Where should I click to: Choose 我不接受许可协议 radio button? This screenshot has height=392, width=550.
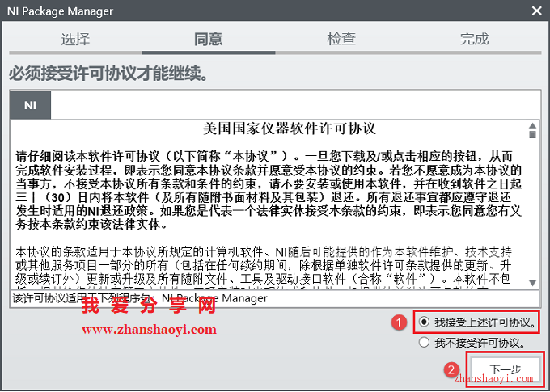424,342
